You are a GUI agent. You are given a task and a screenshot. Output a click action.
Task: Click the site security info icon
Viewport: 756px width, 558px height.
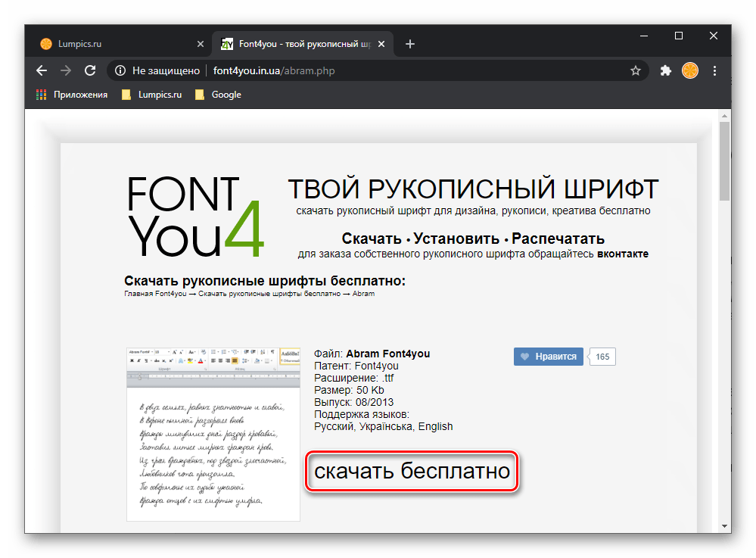120,70
